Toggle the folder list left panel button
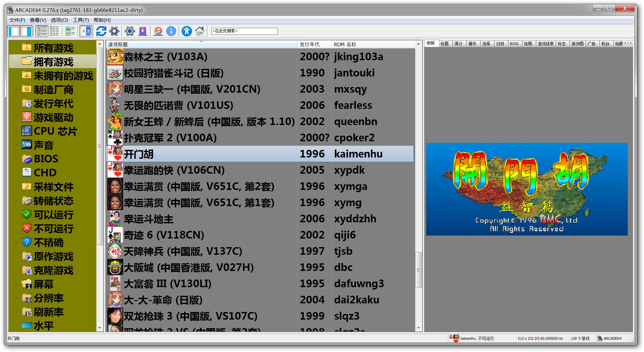Screen dimensions: 644x352 14,31
